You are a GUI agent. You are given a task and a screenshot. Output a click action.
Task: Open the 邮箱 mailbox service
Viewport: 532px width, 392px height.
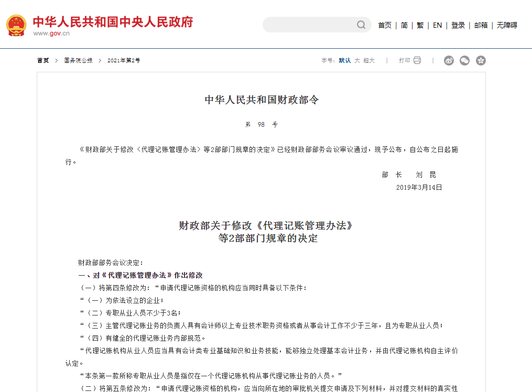[x=480, y=25]
